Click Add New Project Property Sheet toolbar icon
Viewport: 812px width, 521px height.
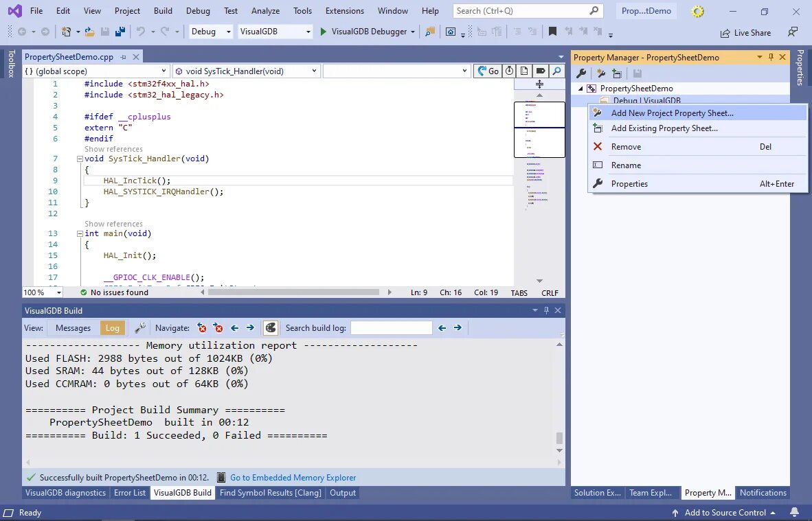pyautogui.click(x=600, y=73)
